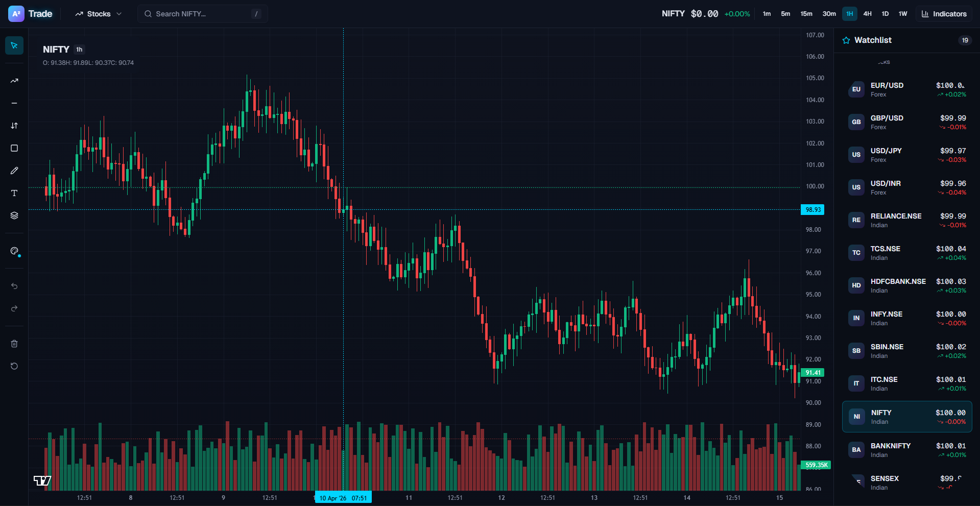Click the OHLC values legend
Image resolution: width=980 pixels, height=506 pixels.
point(88,63)
